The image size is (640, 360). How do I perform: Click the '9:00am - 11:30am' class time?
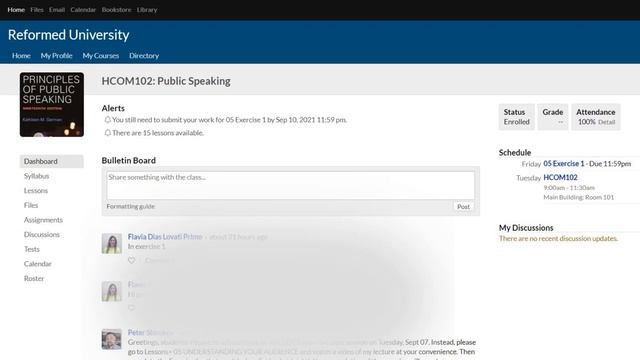click(x=569, y=188)
